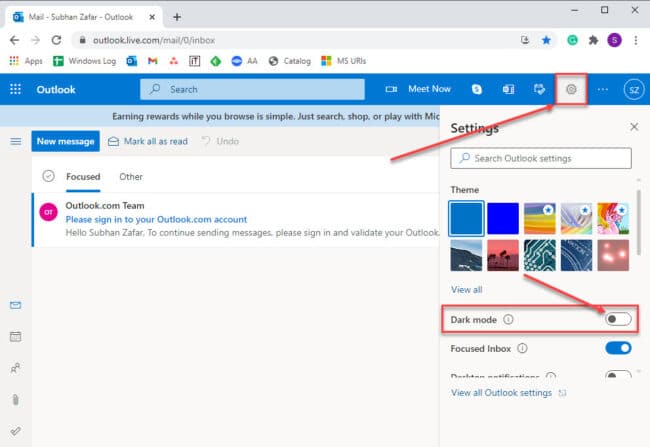Open the AA bookmark

[245, 61]
